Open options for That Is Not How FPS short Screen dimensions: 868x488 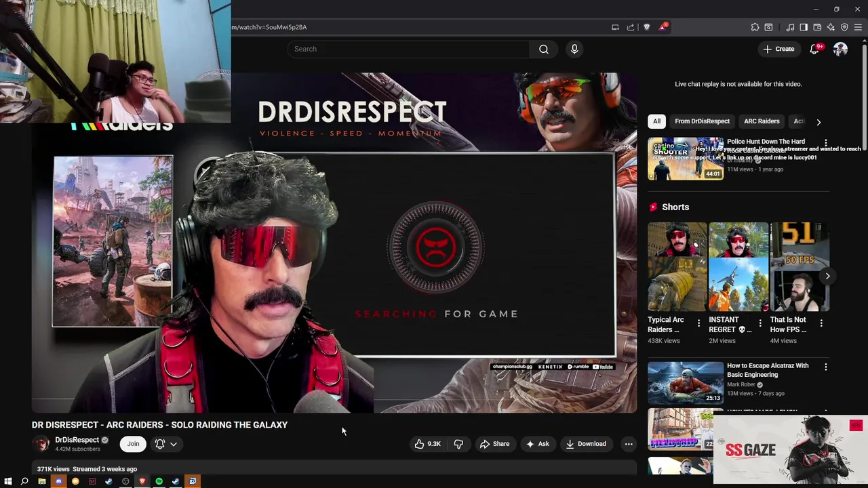[x=821, y=323]
